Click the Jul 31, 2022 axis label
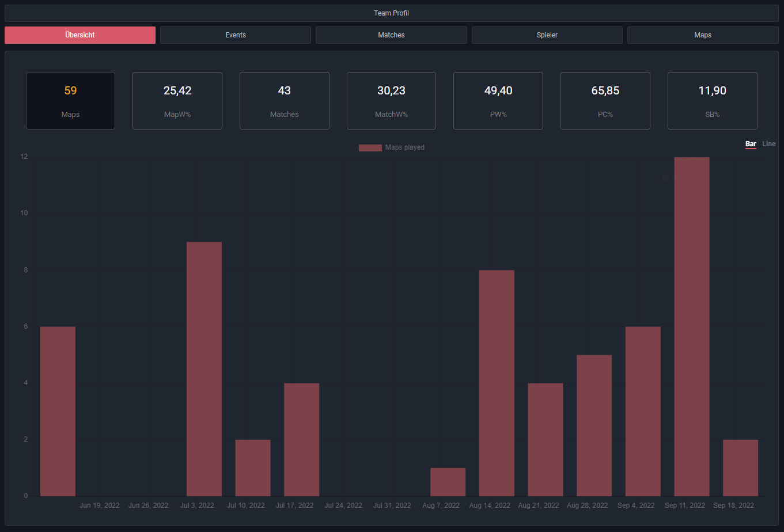 coord(392,506)
